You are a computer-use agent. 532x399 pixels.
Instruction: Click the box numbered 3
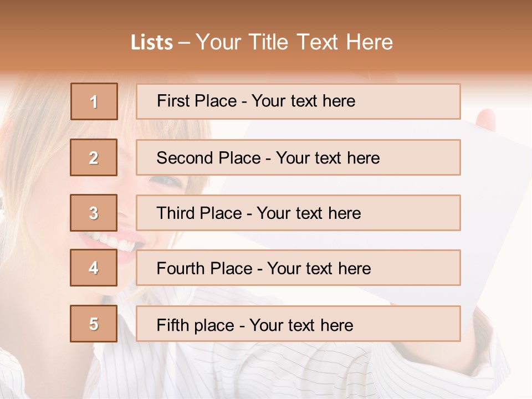pos(94,213)
